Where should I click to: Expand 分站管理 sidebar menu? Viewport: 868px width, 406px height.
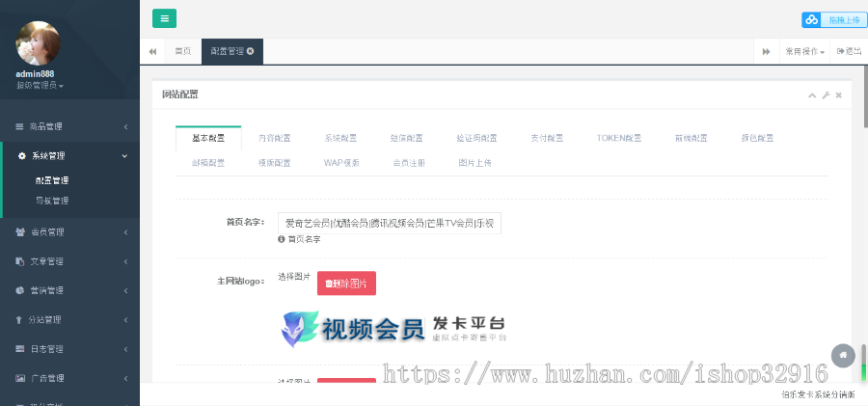(69, 319)
